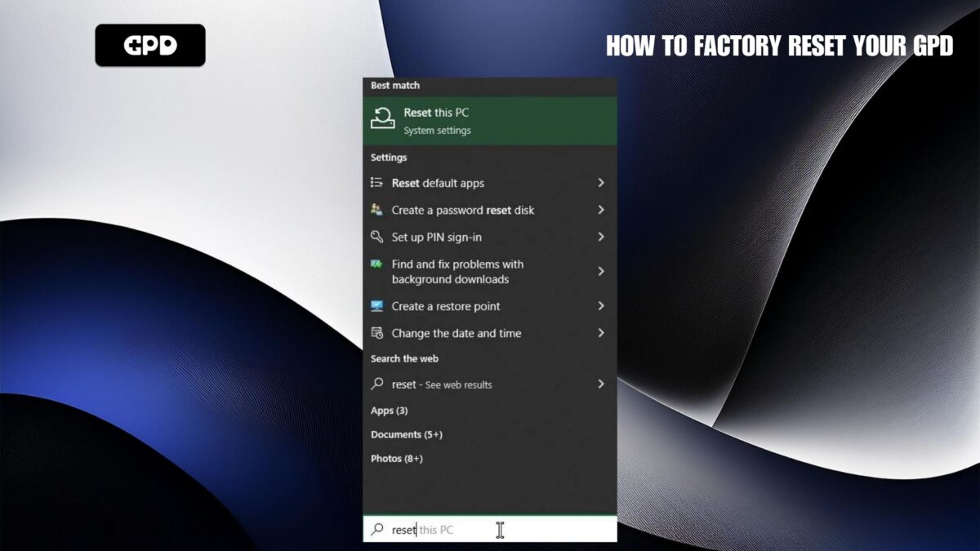Show the Documents (5+) results group
The width and height of the screenshot is (980, 551).
coord(407,434)
